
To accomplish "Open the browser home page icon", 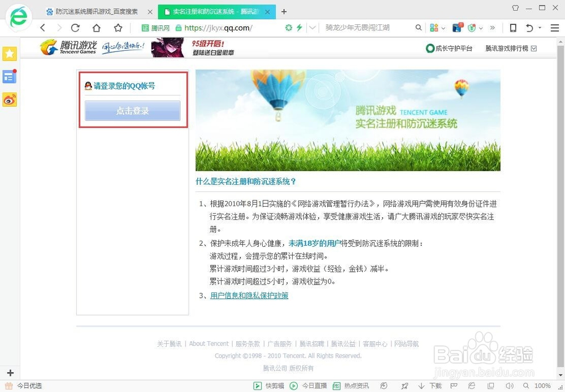I will pos(97,28).
